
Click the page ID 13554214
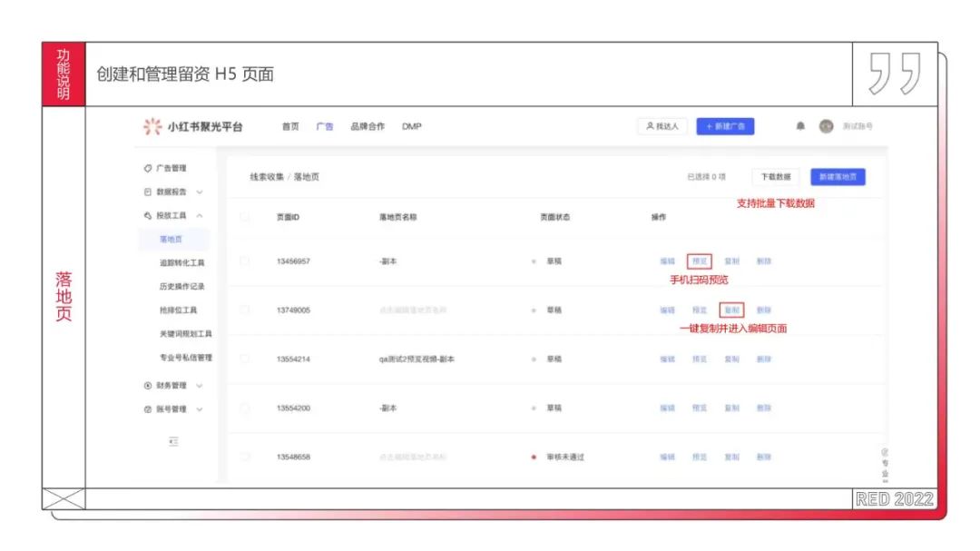[293, 359]
